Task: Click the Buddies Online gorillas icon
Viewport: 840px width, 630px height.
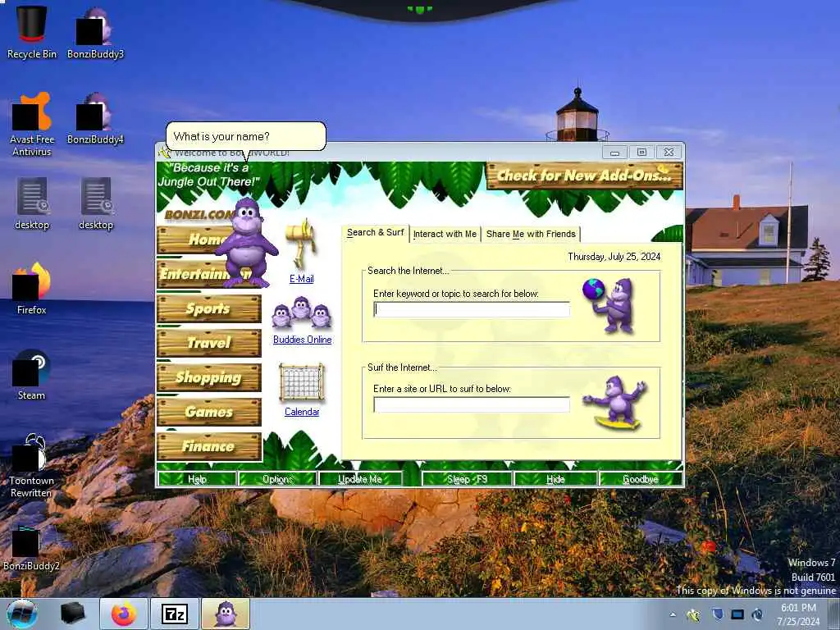Action: pyautogui.click(x=302, y=313)
